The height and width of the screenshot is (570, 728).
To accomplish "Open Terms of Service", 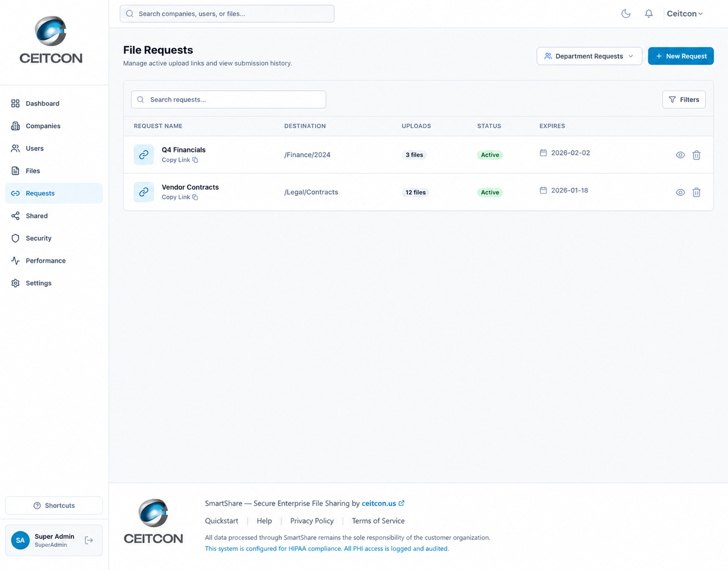I will click(378, 521).
